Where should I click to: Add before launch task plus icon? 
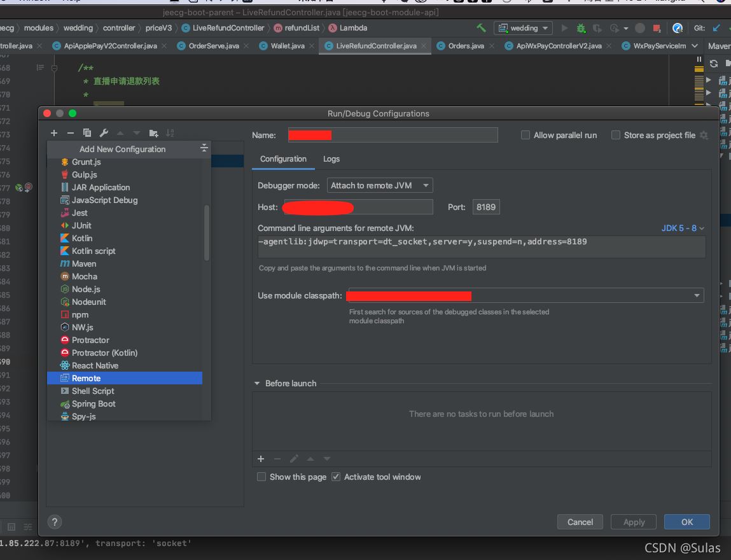tap(261, 459)
